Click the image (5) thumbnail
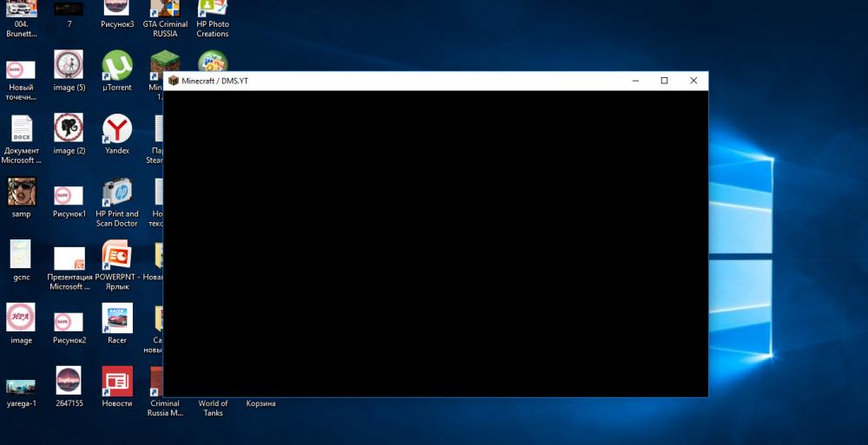Screen dimensions: 868x445 [x=69, y=66]
